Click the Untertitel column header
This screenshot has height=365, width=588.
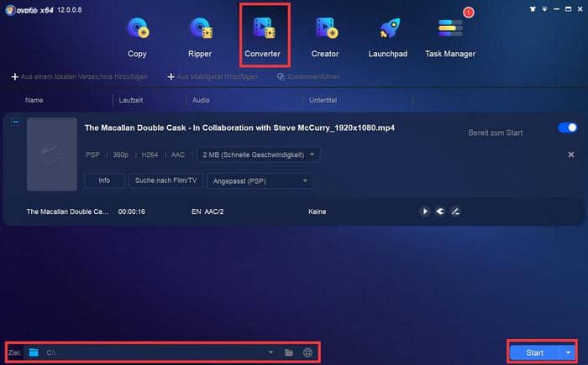323,100
